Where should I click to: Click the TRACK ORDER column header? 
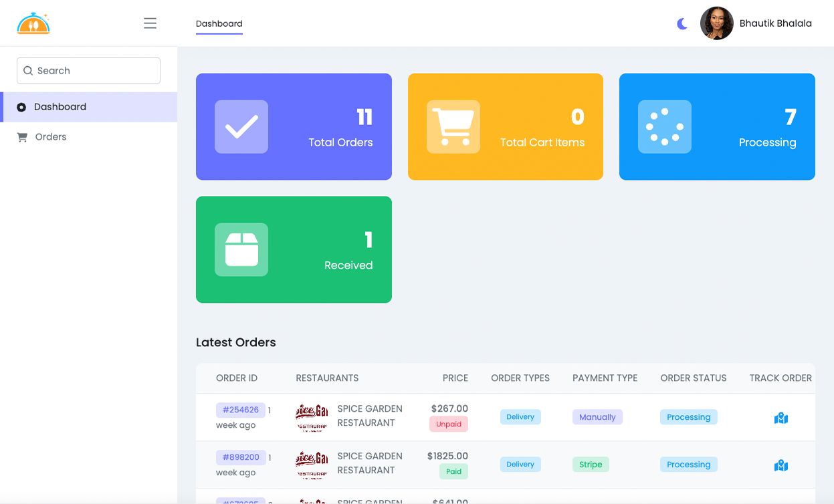tap(780, 378)
